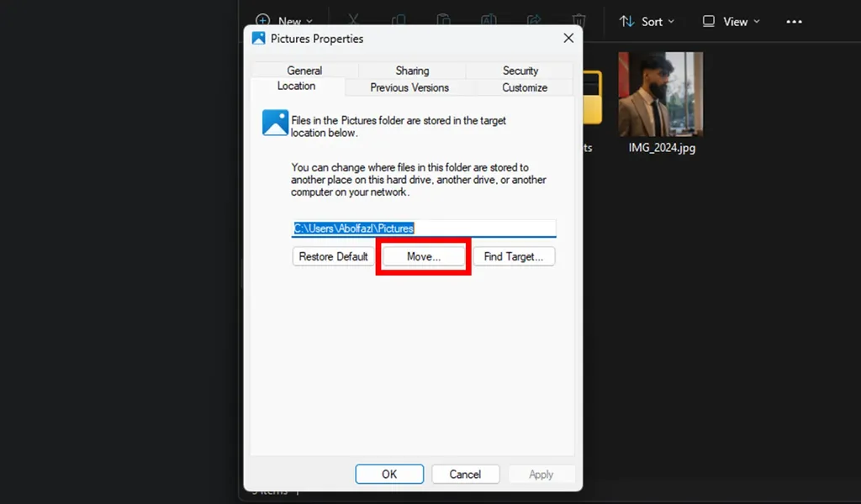Click the Rename icon in toolbar
Image resolution: width=861 pixels, height=504 pixels.
[x=489, y=21]
